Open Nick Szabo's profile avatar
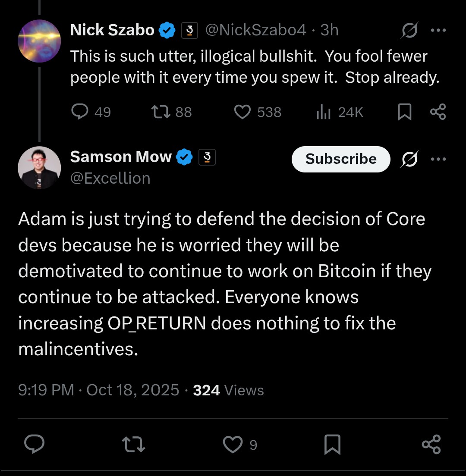466x476 pixels. [39, 41]
